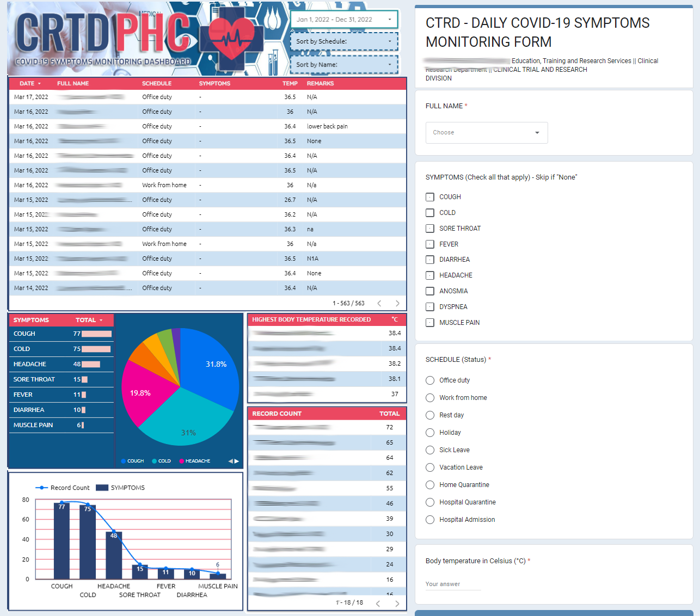Select Hospital Quarantine schedule option
This screenshot has height=616, width=700.
(x=430, y=502)
